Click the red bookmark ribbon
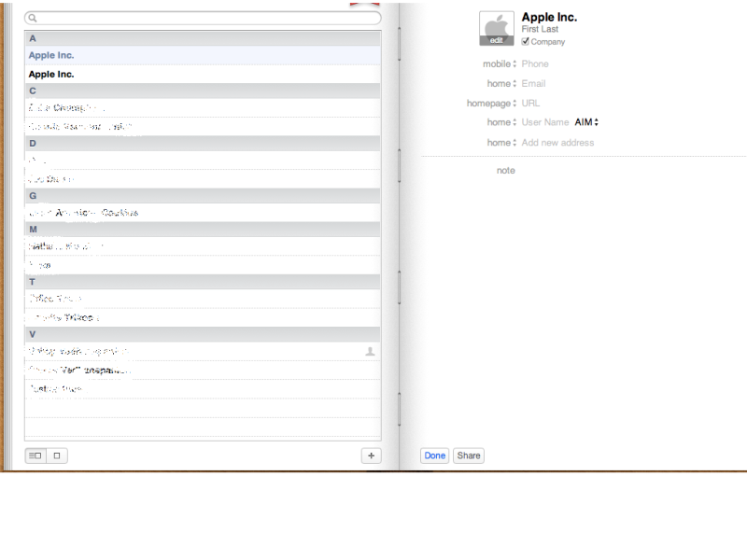 pyautogui.click(x=365, y=4)
